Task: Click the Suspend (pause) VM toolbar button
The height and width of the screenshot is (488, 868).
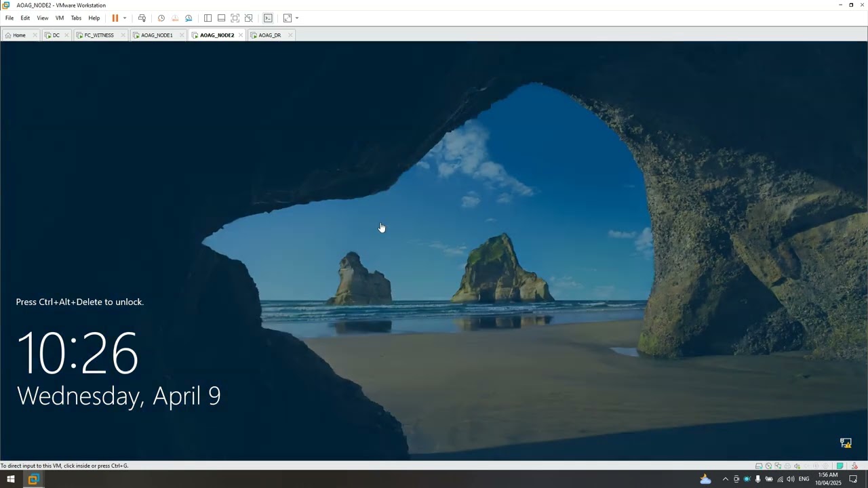Action: [115, 18]
